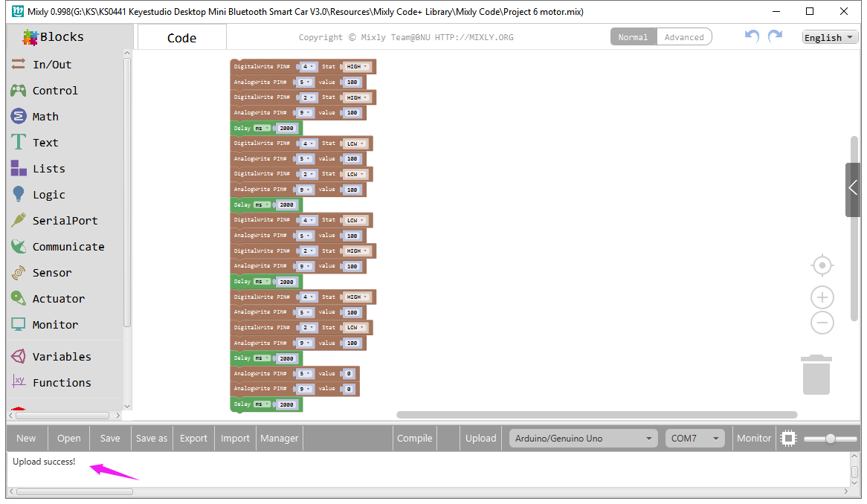Viewport: 867px width, 504px height.
Task: Click the Import button
Action: pos(235,439)
